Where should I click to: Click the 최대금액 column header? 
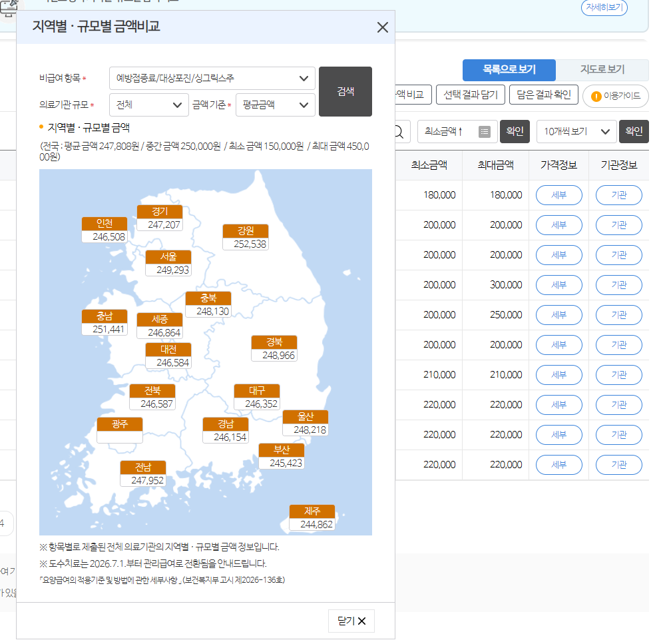click(x=496, y=165)
